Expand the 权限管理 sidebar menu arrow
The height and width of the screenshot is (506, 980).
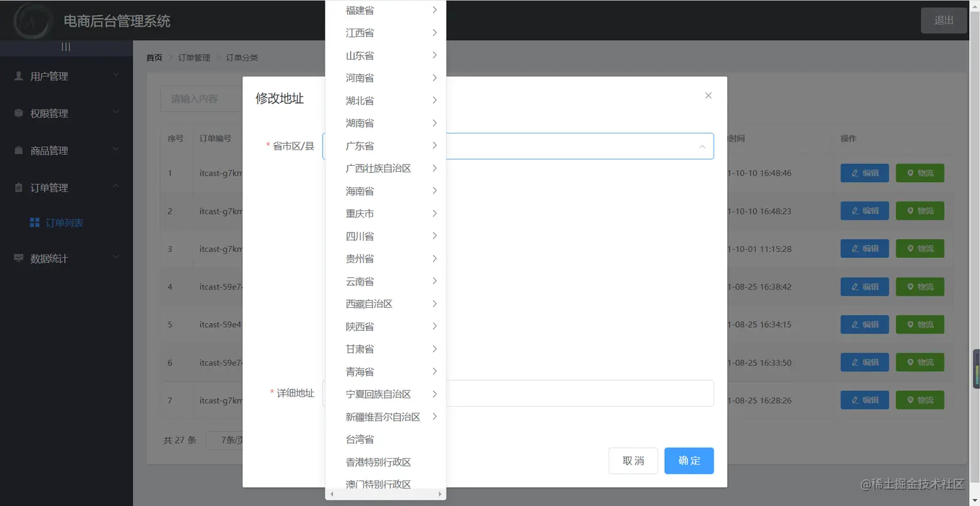(116, 113)
